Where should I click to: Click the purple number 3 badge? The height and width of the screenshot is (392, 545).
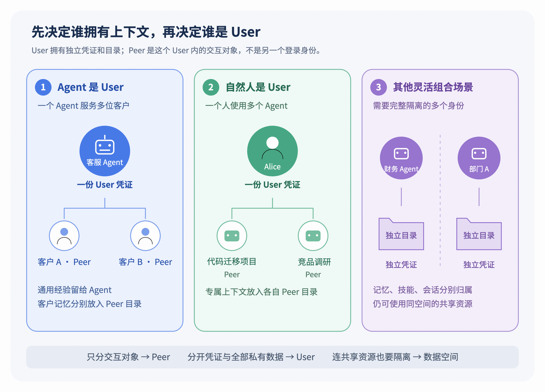click(378, 87)
